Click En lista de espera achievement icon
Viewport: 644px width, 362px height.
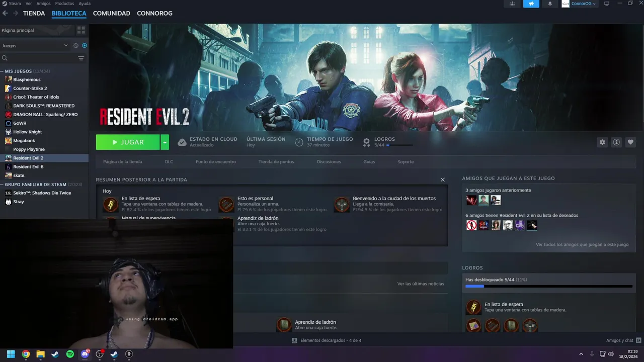tap(111, 205)
